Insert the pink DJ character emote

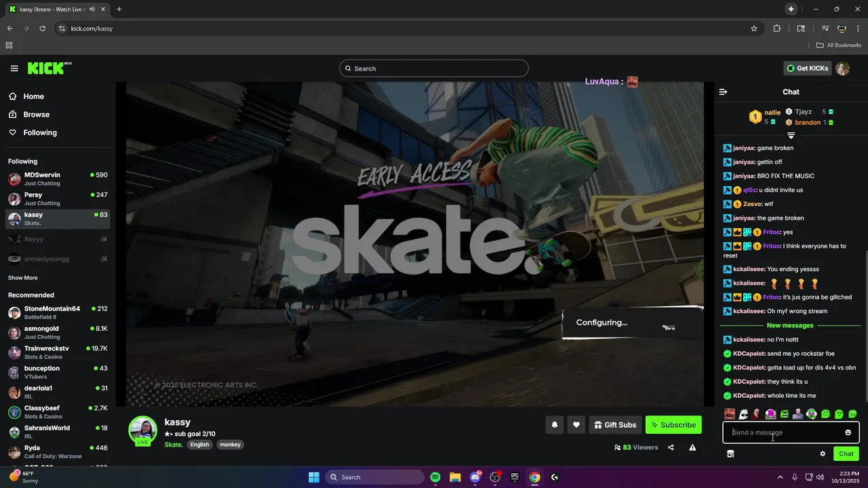770,414
